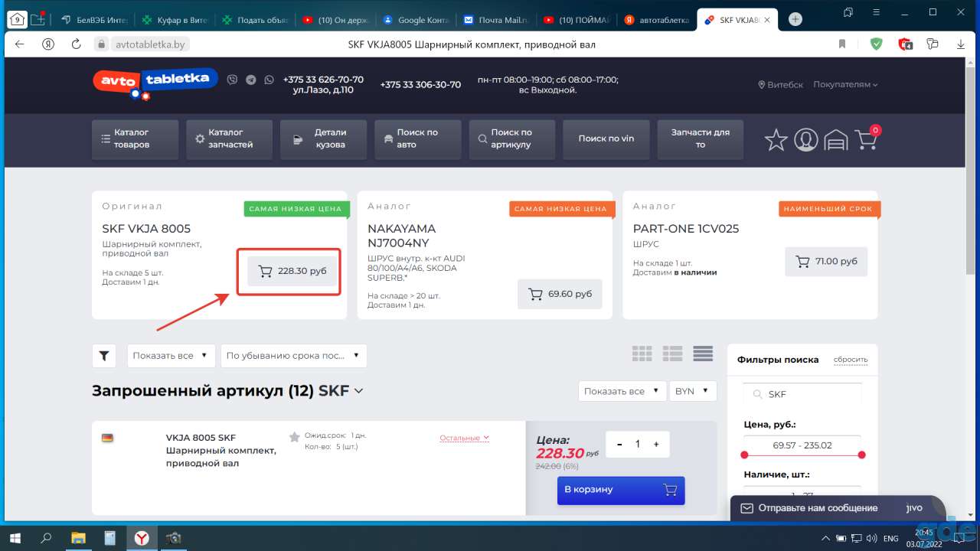Open the Windows Start menu

click(15, 538)
